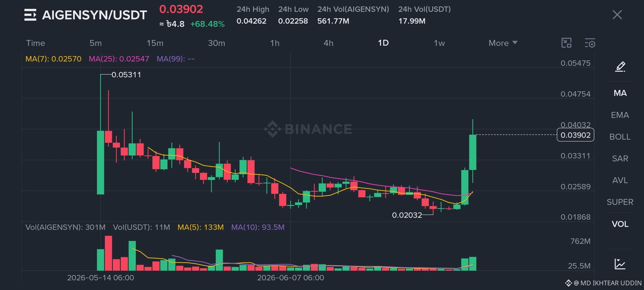Open chart indicator settings icon

point(590,43)
